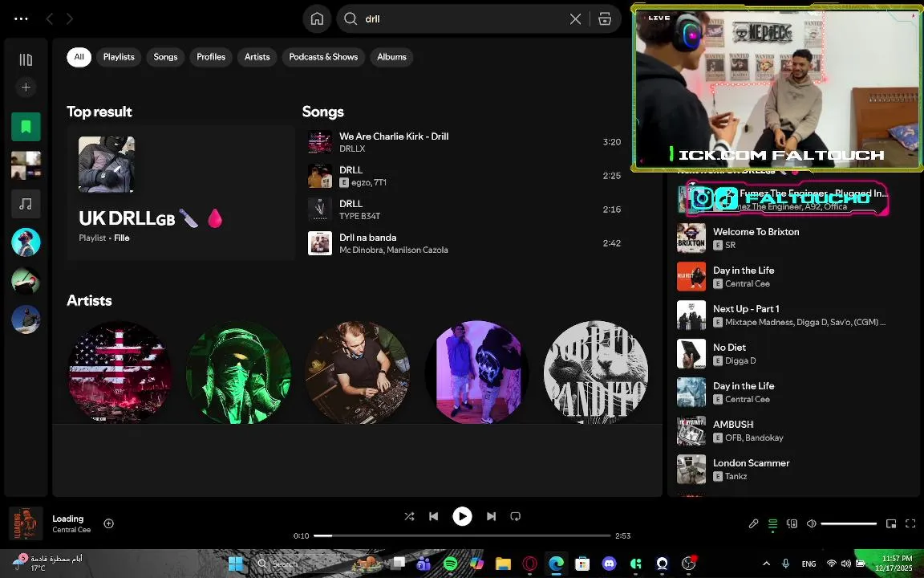
Task: Seek in the song progress bar
Action: [462, 535]
